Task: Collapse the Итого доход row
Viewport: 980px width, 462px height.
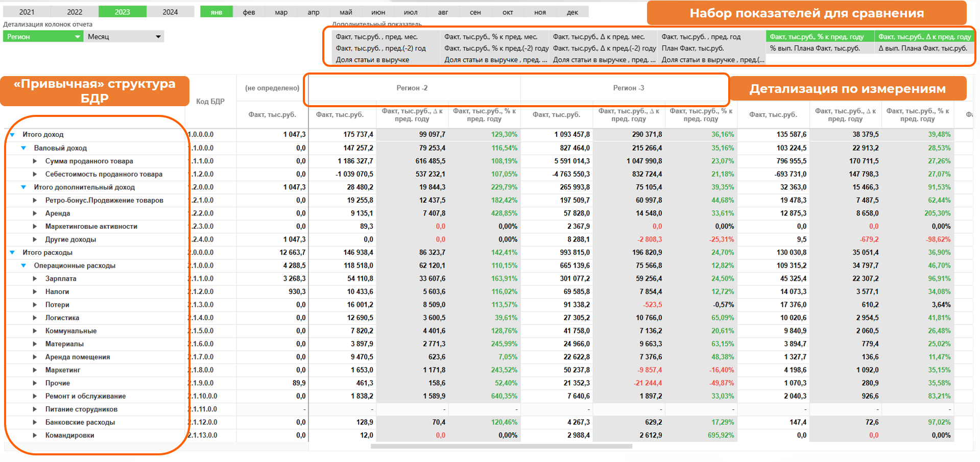Action: (x=13, y=135)
